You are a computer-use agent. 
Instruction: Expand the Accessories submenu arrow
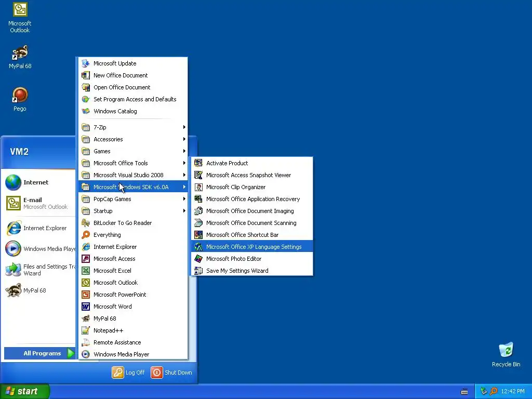[x=184, y=139]
